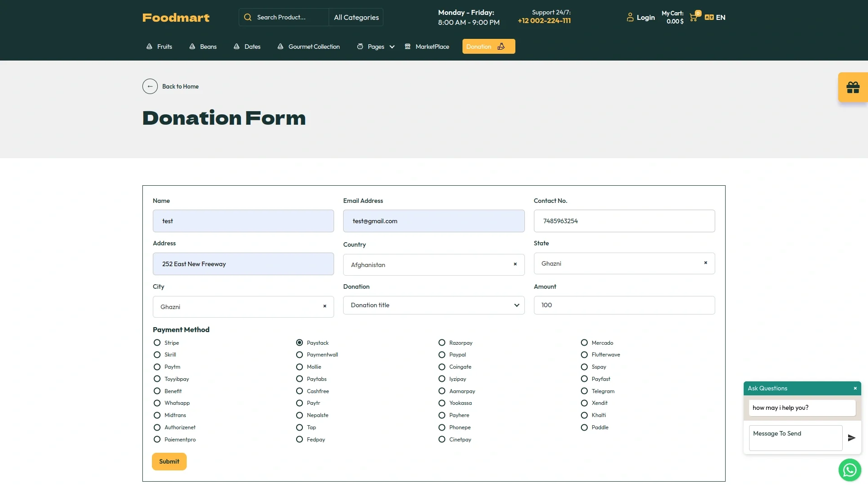Expand the Pages menu
This screenshot has width=868, height=488.
(376, 47)
